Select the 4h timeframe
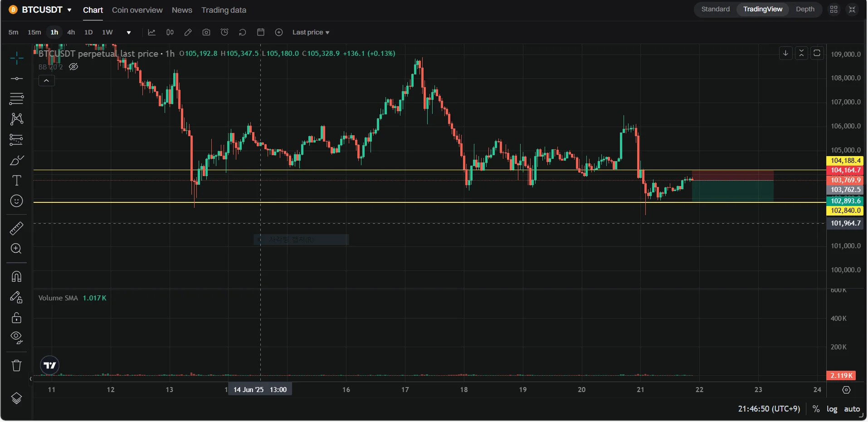This screenshot has height=422, width=868. tap(71, 32)
